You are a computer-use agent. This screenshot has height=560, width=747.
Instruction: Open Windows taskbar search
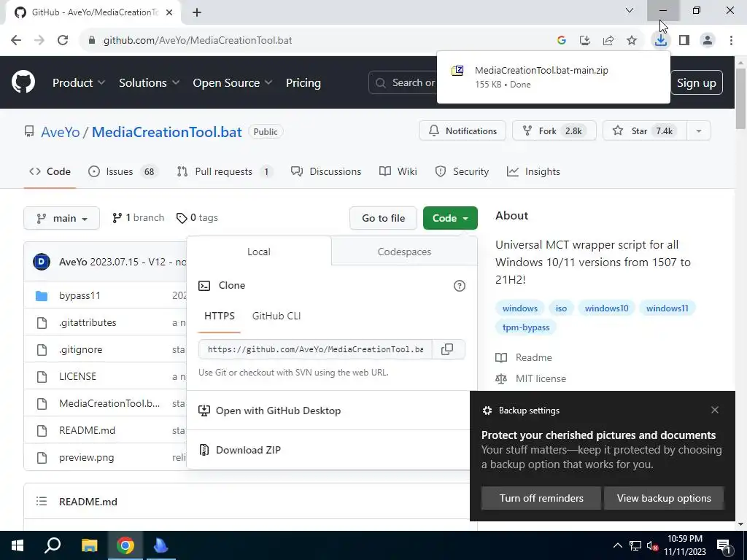click(53, 545)
